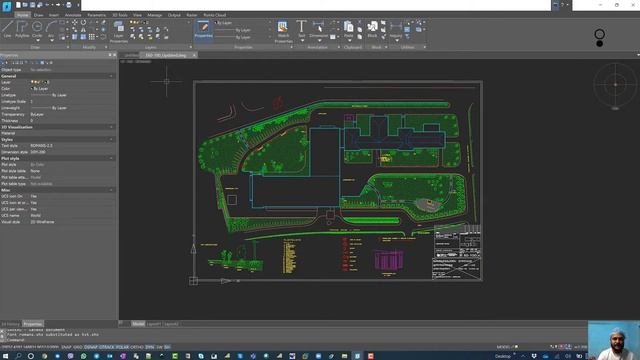640x360 pixels.
Task: Close the updated drawing document tab
Action: coord(194,55)
